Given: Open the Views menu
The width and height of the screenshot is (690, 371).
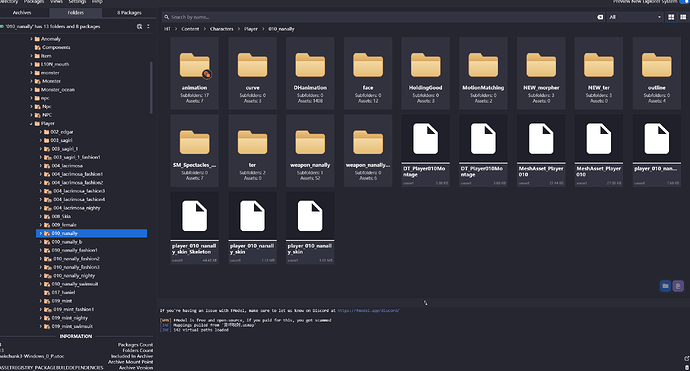Looking at the screenshot, I should [x=56, y=2].
